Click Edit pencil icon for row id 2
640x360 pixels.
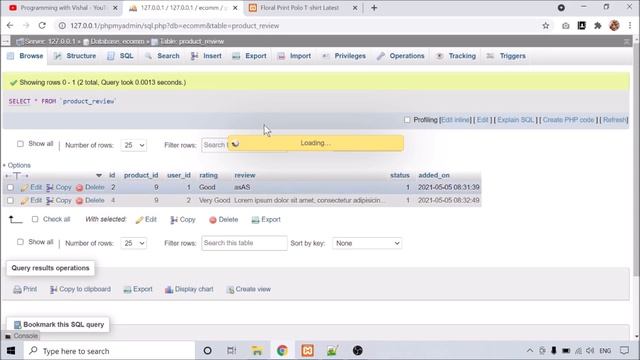[x=24, y=188]
